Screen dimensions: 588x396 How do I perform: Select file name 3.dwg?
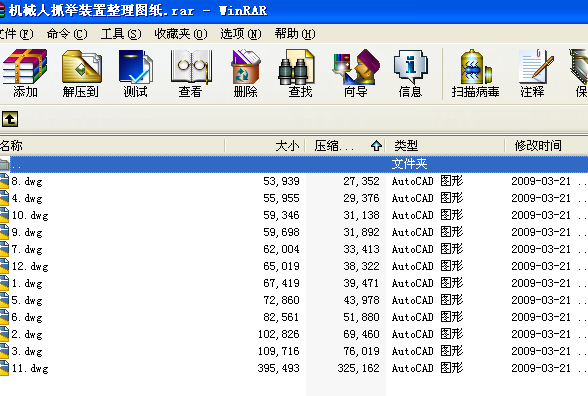click(x=27, y=351)
